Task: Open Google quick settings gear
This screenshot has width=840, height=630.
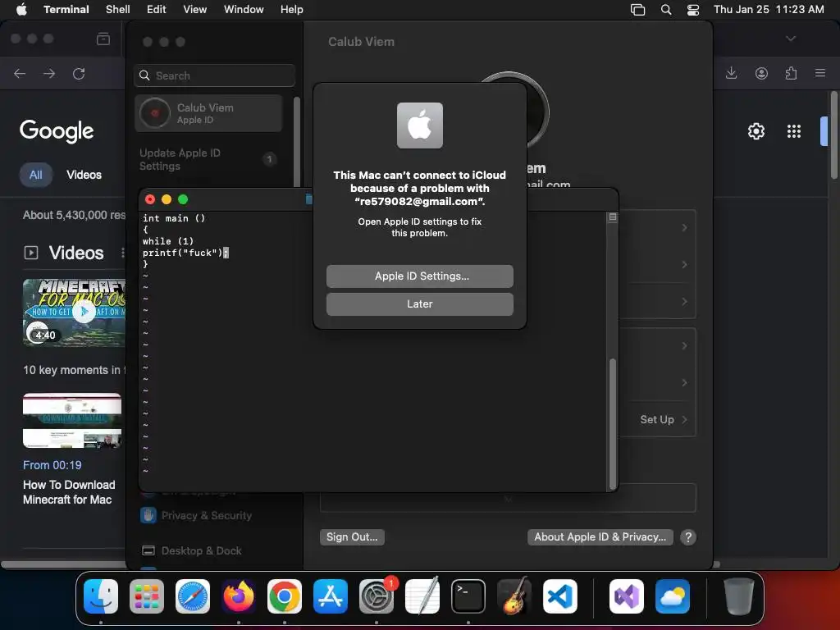Action: coord(756,131)
